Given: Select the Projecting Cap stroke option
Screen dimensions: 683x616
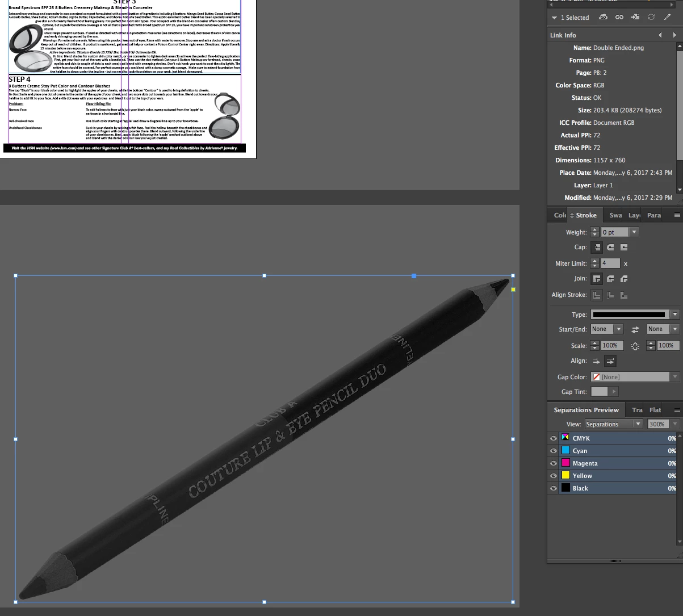Looking at the screenshot, I should pos(624,248).
